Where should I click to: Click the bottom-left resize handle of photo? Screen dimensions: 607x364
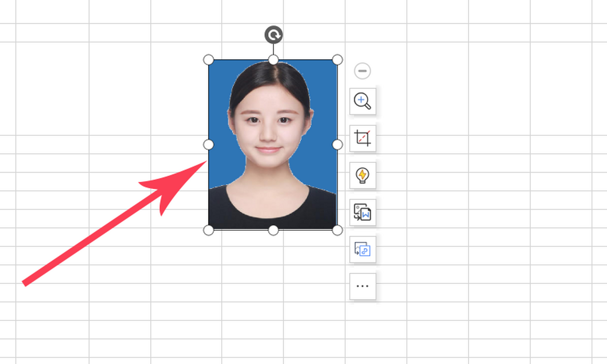pos(208,230)
